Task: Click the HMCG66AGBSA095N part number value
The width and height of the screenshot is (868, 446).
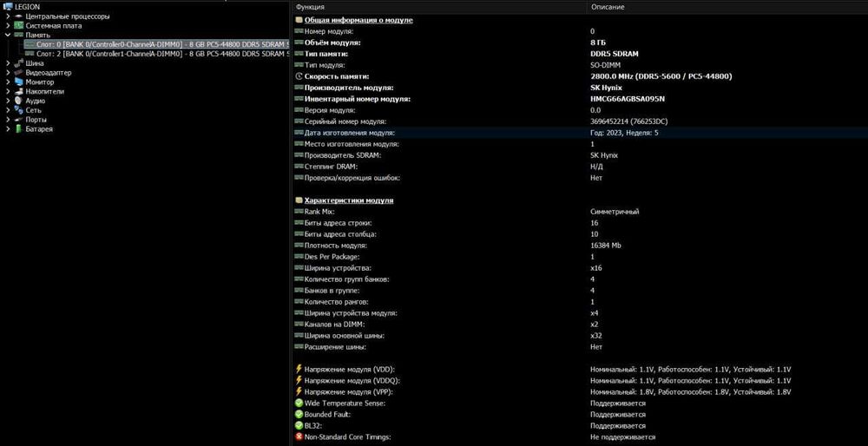Action: point(628,99)
